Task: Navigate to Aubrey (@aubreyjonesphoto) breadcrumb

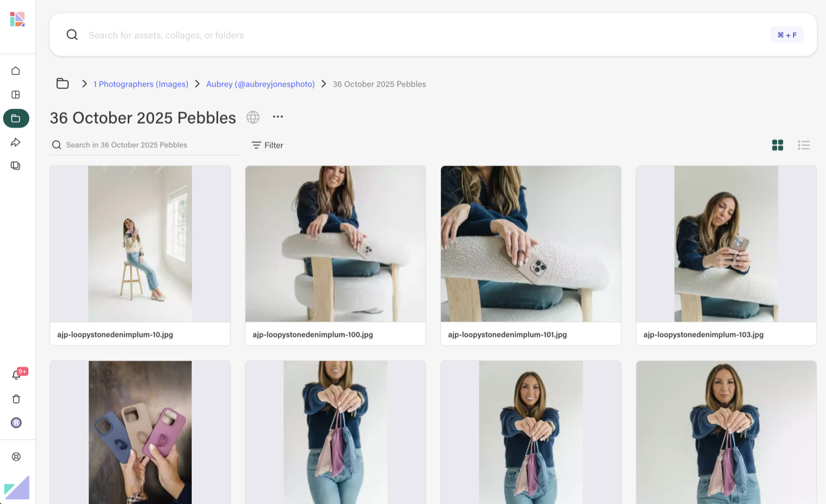Action: (260, 84)
